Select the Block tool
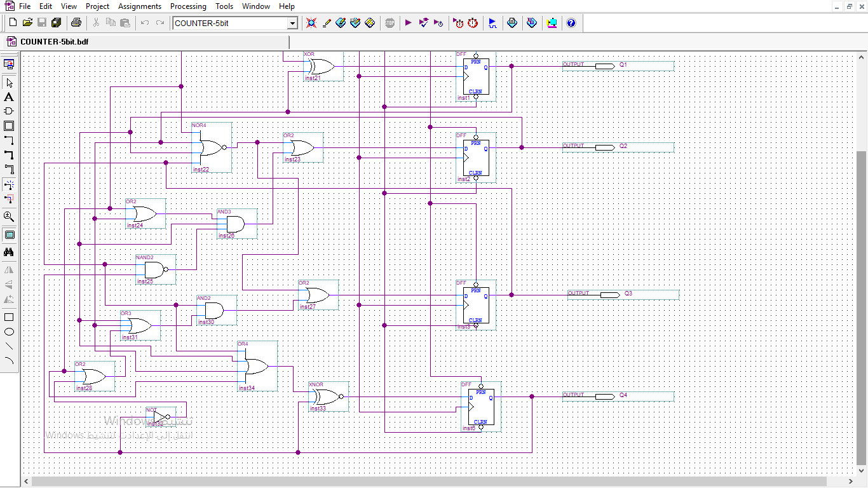The height and width of the screenshot is (488, 868). (9, 126)
